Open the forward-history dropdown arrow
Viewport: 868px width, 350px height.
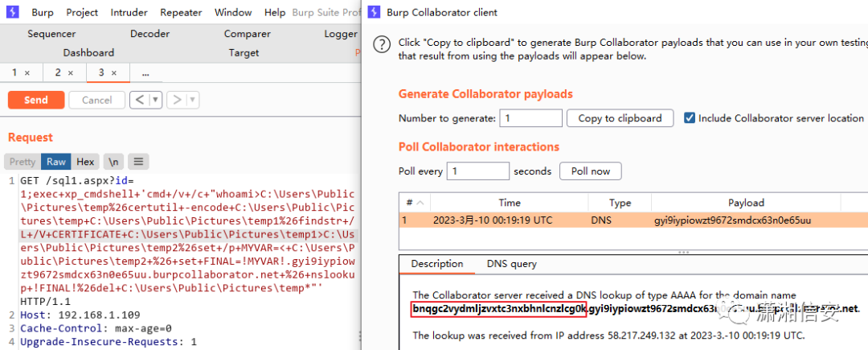pos(193,101)
